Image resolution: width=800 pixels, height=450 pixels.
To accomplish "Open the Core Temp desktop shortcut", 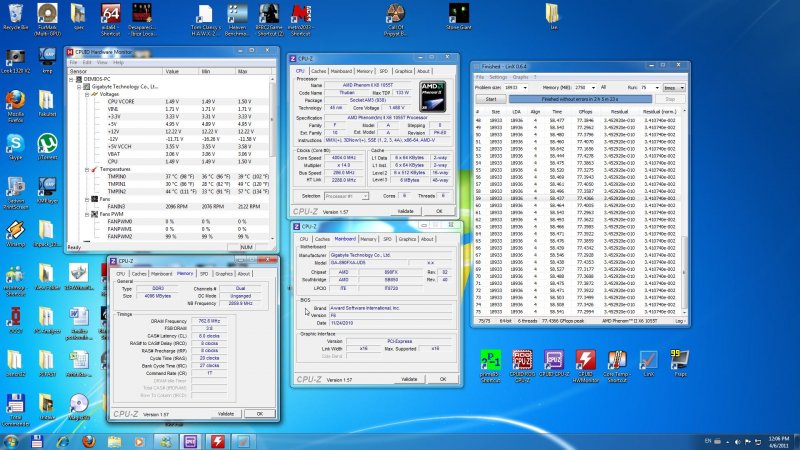I will coord(617,361).
